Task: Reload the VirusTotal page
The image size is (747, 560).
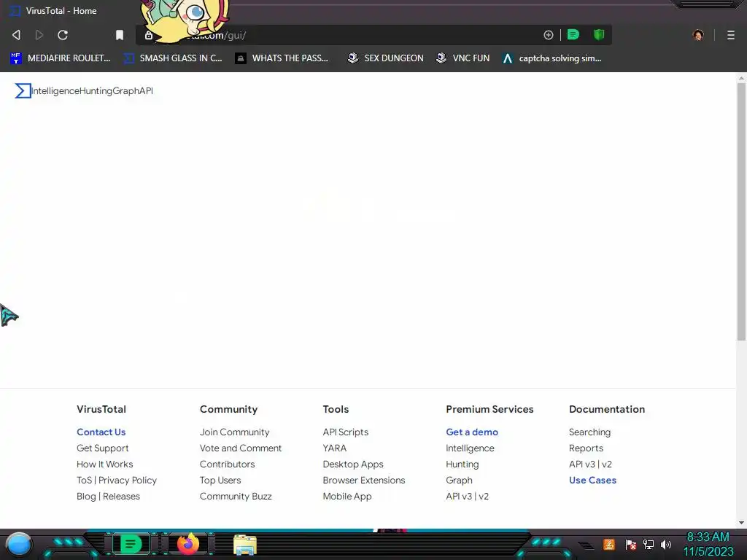Action: pyautogui.click(x=63, y=35)
